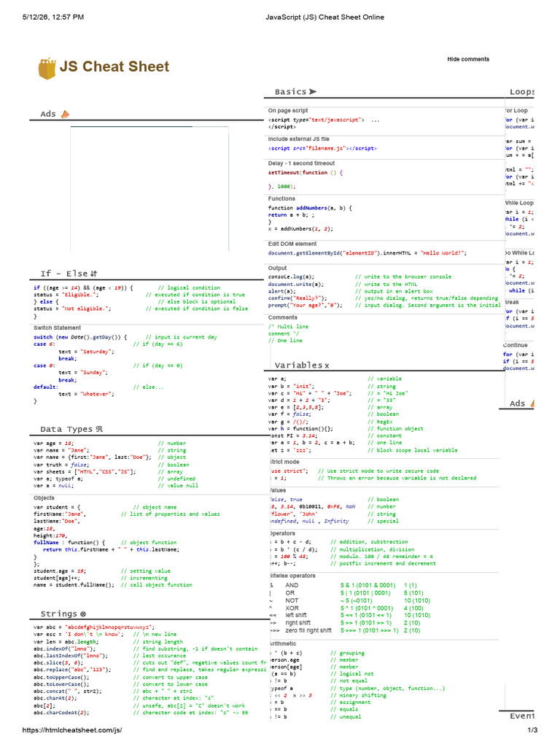Image resolution: width=560 pixels, height=747 pixels.
Task: Click the alert(a); code line
Action: (x=281, y=291)
